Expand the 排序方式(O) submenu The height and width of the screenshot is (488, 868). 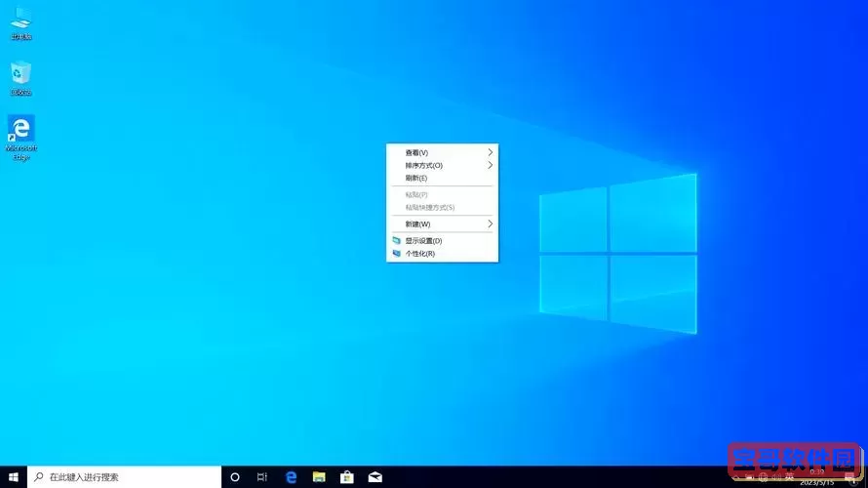(x=443, y=165)
